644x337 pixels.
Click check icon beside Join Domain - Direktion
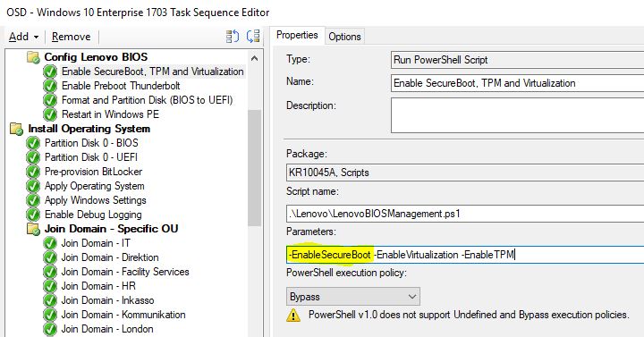(x=50, y=257)
